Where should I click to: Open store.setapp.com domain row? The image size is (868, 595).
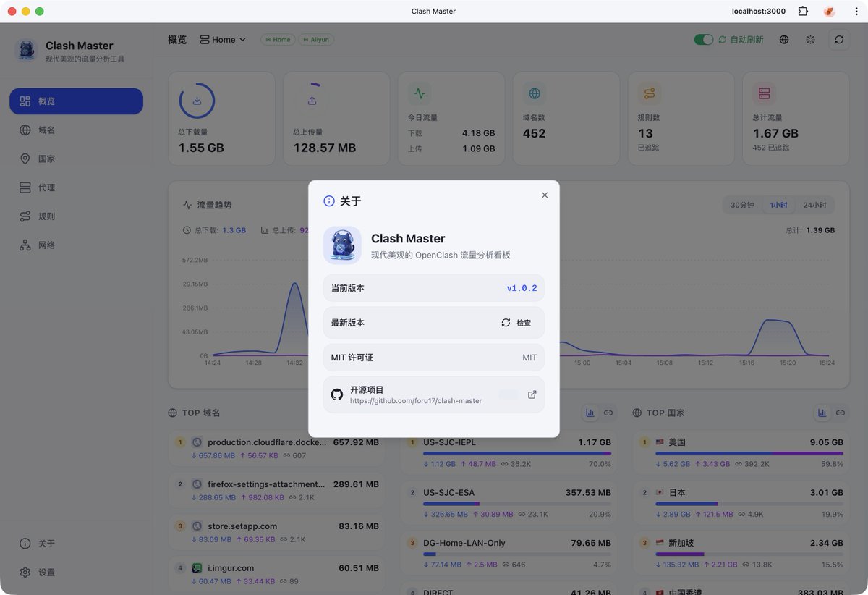276,533
